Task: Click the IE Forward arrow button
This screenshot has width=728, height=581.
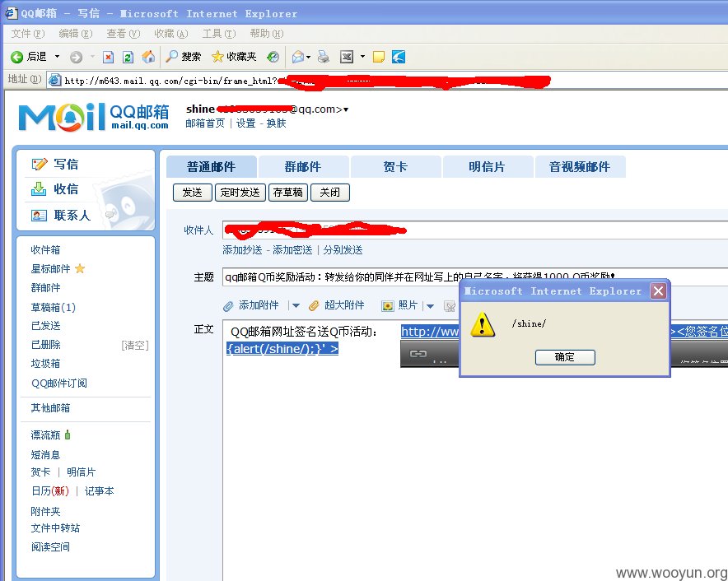Action: tap(76, 57)
